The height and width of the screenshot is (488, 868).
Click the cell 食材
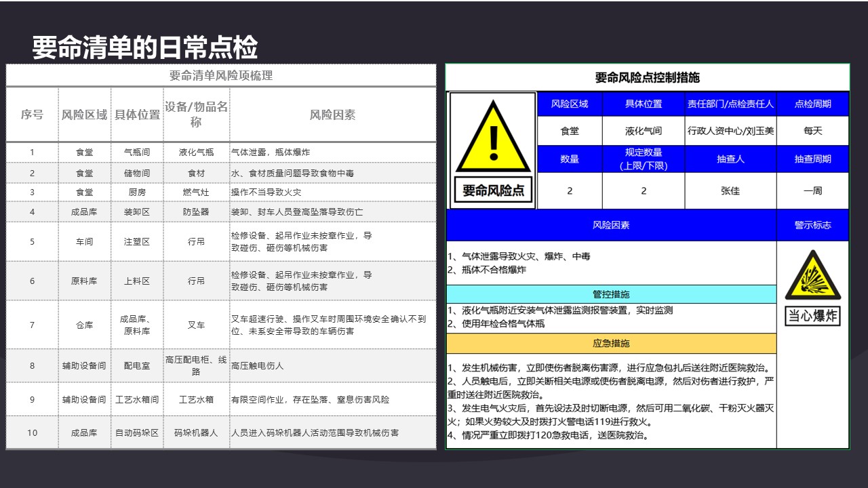[x=196, y=174]
